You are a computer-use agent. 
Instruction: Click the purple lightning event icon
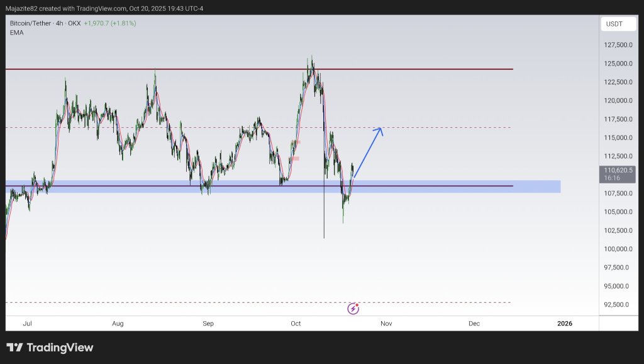point(353,309)
